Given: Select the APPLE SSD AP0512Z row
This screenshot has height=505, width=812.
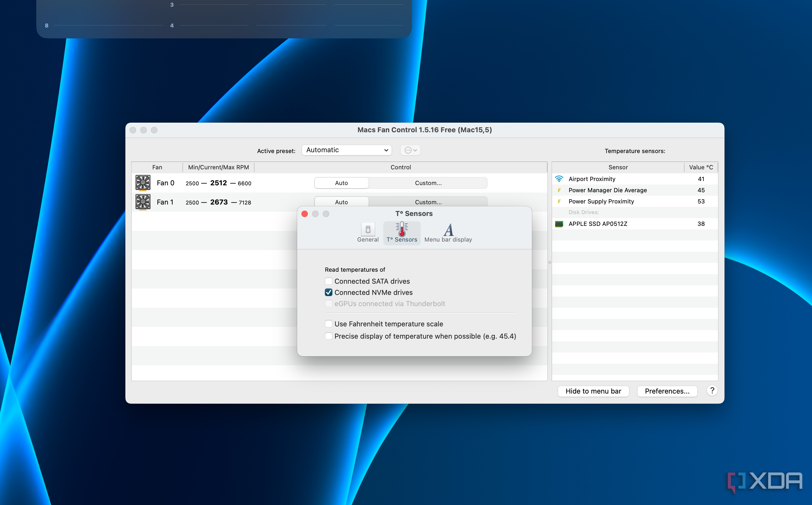Looking at the screenshot, I should (x=635, y=224).
